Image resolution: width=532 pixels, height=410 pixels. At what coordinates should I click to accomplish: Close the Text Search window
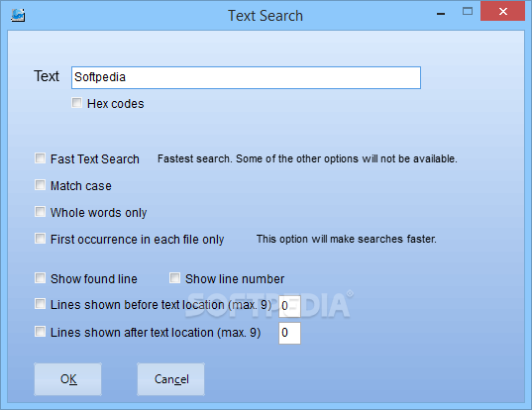point(503,12)
